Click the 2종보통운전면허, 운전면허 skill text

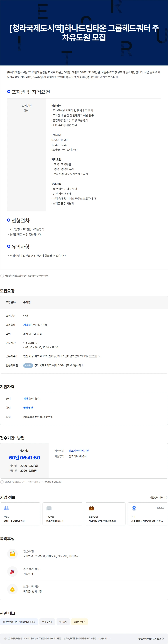coord(38,417)
